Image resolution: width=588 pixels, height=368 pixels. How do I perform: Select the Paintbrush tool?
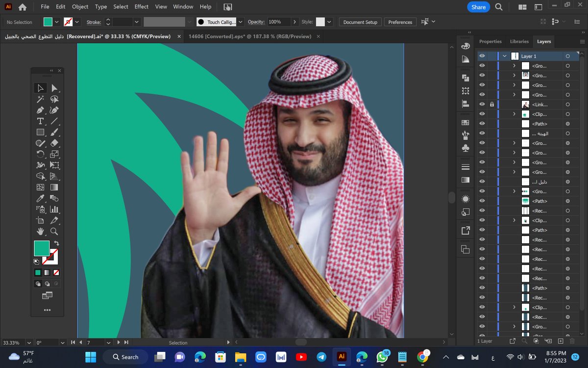tap(54, 132)
